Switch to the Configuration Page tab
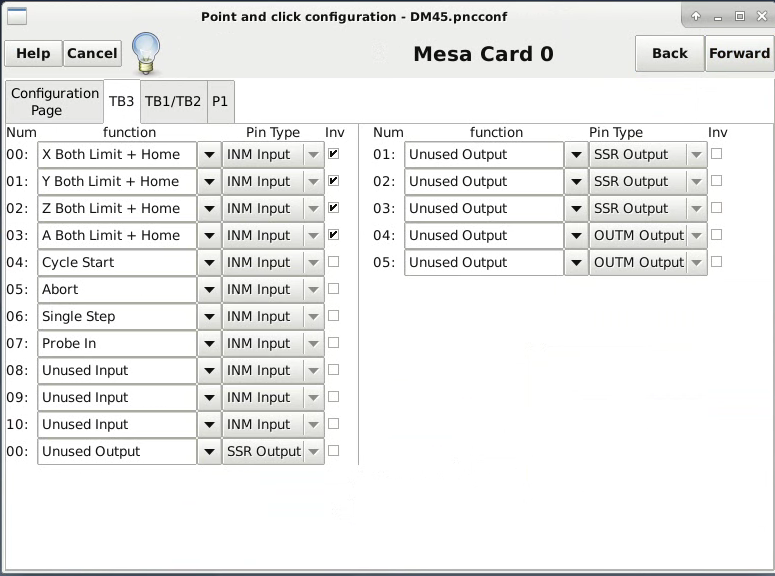This screenshot has height=576, width=775. (x=55, y=102)
